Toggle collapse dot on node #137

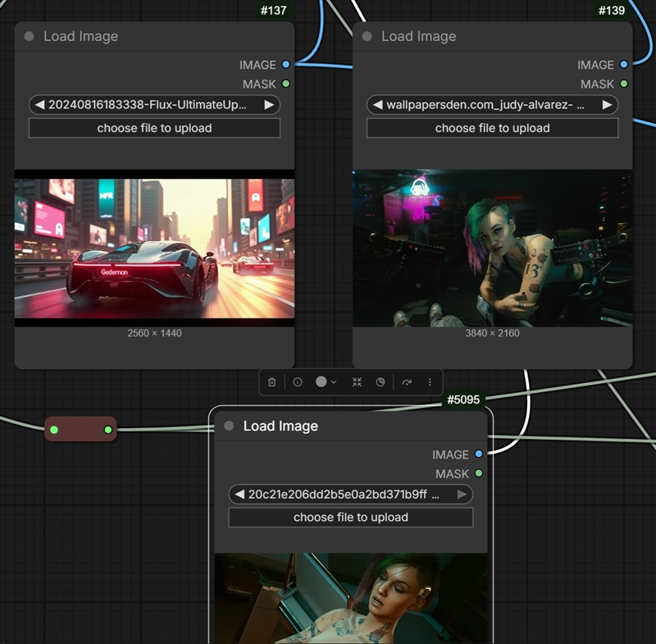pyautogui.click(x=30, y=36)
